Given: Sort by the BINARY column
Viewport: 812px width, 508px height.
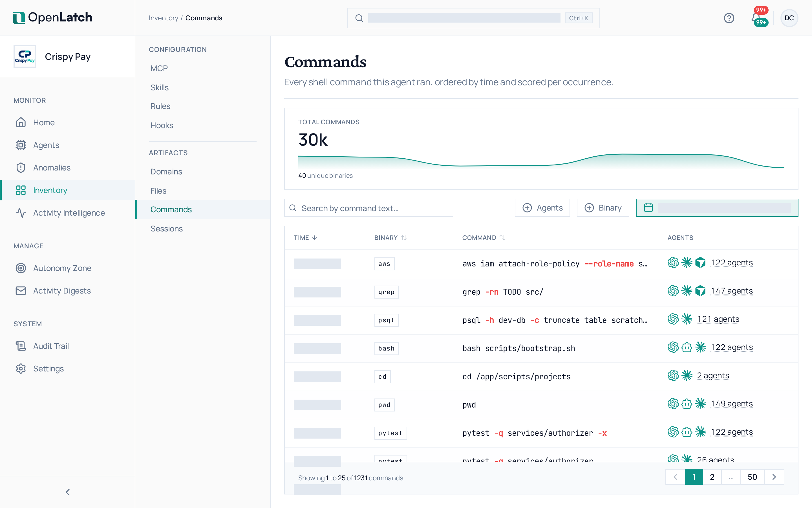Looking at the screenshot, I should coord(390,238).
